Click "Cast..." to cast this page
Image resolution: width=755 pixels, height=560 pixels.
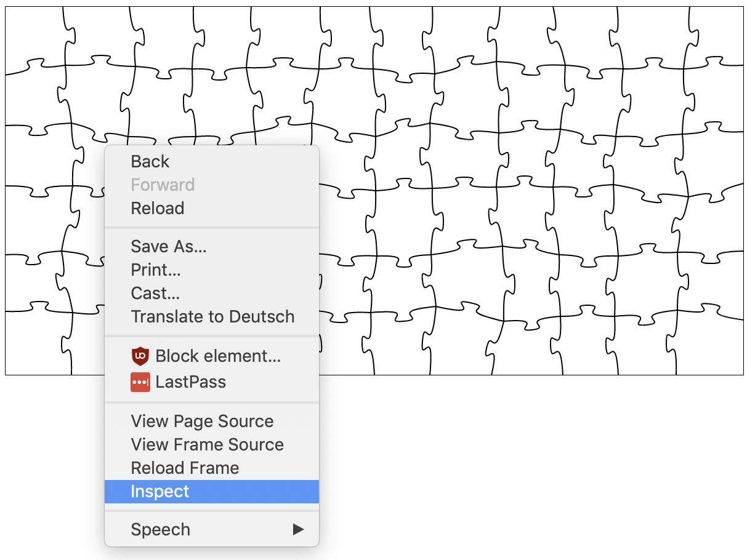pos(155,293)
